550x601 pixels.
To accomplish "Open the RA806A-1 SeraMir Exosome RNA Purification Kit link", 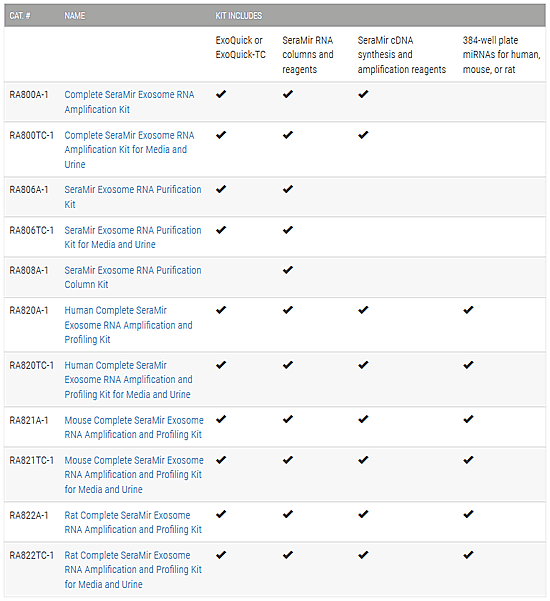I will [133, 197].
